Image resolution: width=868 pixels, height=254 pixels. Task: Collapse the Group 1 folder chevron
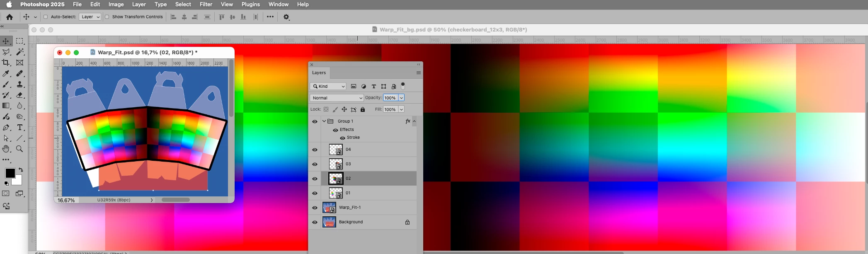(324, 121)
